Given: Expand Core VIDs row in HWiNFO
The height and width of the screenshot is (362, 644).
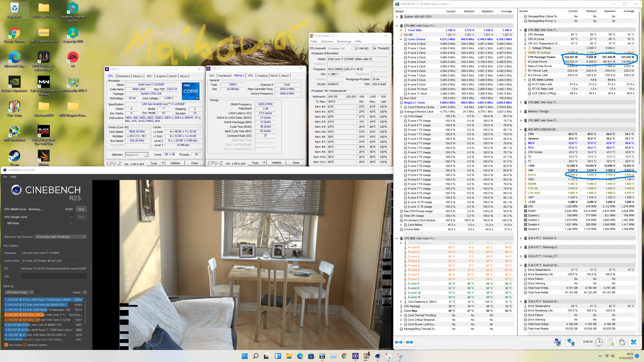Looking at the screenshot, I should 401,30.
